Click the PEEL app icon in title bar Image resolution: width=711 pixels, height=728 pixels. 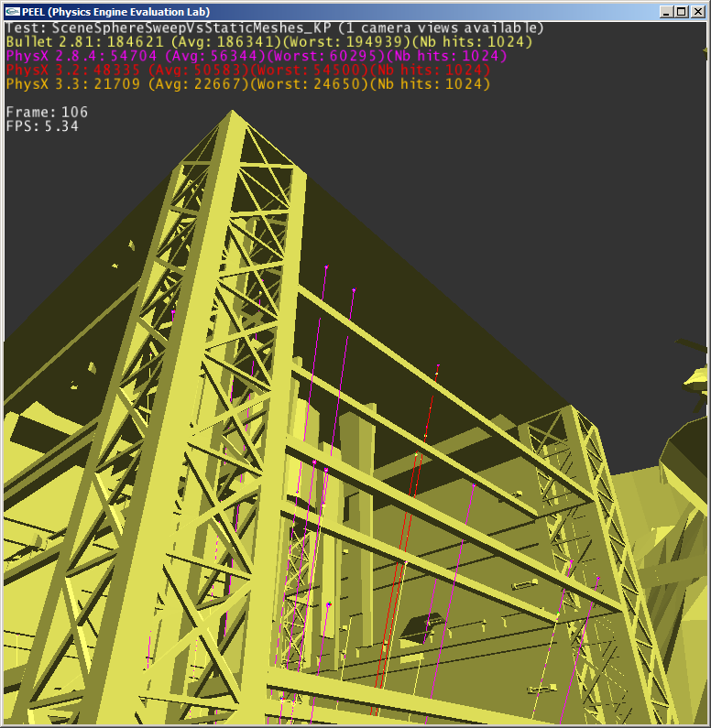click(13, 12)
